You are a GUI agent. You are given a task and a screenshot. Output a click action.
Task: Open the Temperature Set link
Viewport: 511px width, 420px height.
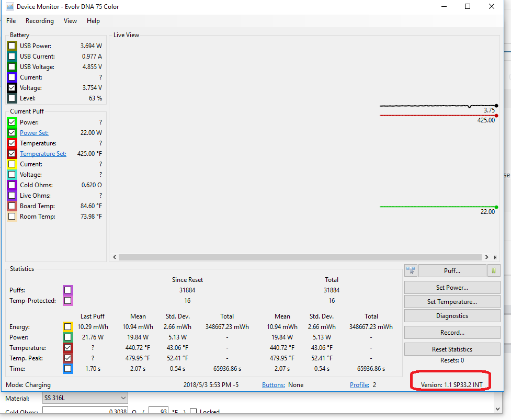[x=43, y=154]
